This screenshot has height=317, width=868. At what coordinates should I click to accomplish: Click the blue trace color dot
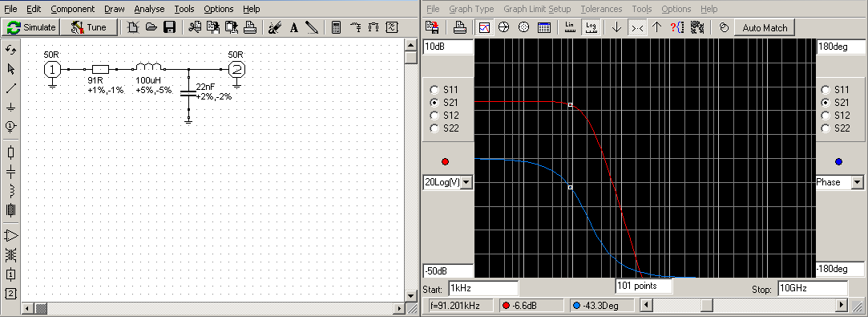tap(838, 162)
